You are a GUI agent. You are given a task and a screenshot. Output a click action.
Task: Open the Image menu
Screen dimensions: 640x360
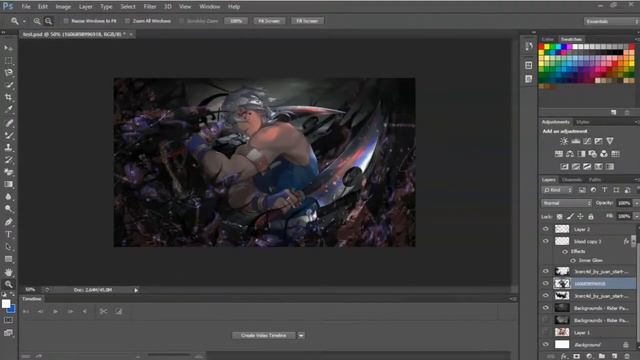coord(63,7)
